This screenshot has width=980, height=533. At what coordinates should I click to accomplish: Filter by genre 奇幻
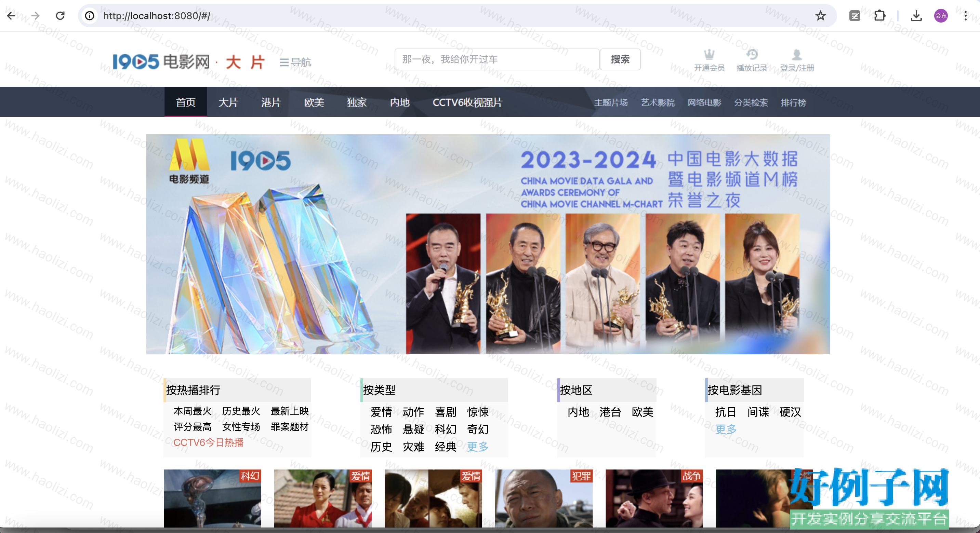(478, 429)
